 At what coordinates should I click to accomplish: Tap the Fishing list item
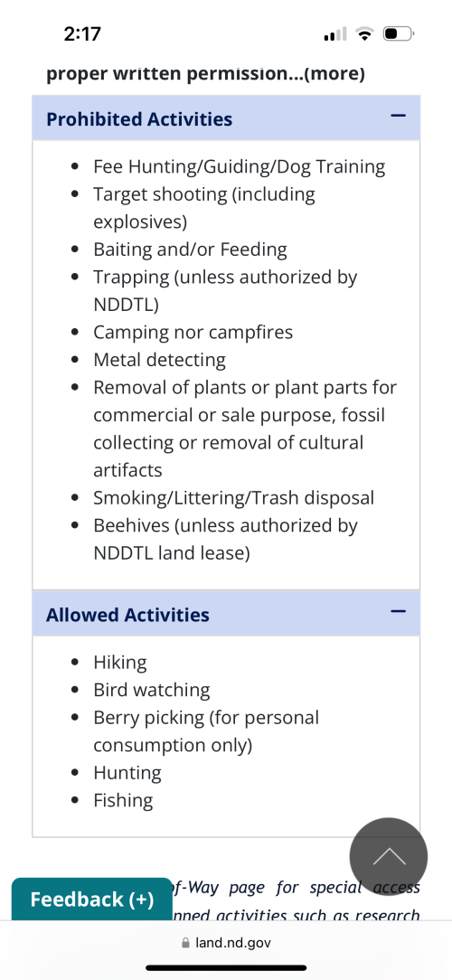click(123, 801)
